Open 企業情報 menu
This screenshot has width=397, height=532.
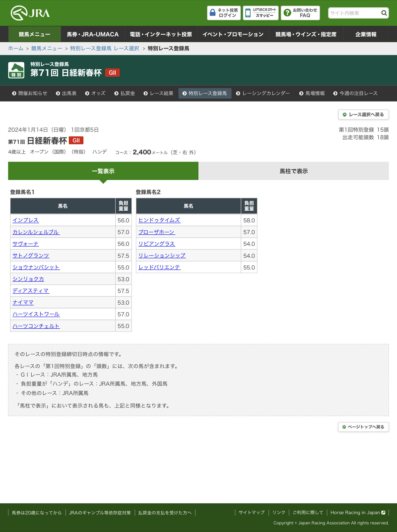366,34
